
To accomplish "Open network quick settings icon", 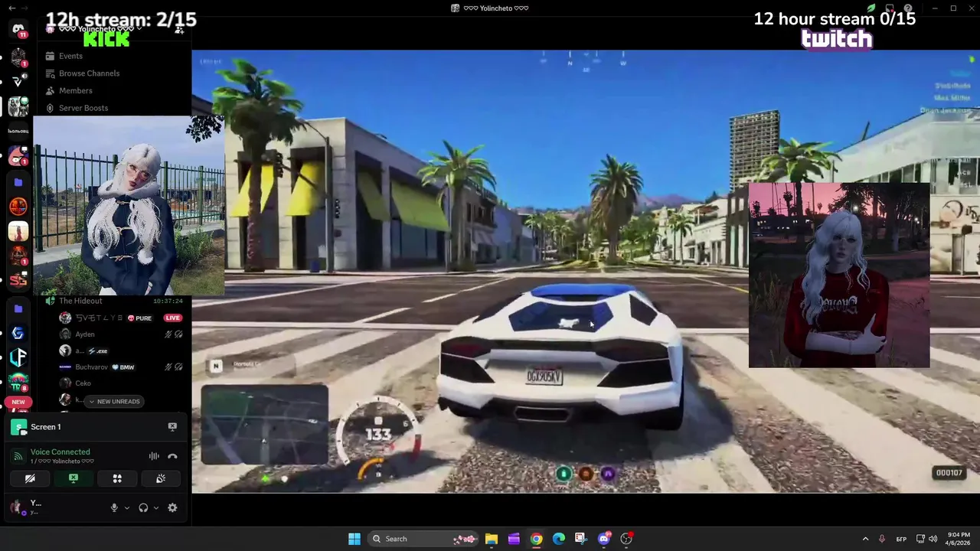I will pyautogui.click(x=920, y=539).
